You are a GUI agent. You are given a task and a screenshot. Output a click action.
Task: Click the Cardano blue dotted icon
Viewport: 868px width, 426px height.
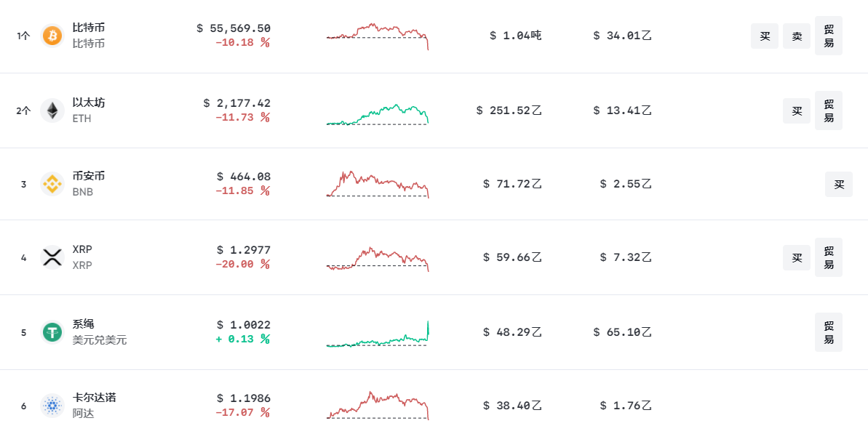pos(52,406)
